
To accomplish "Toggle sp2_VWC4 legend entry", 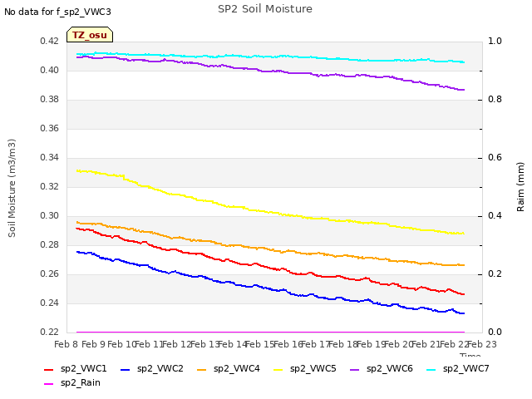I will coord(229,368).
